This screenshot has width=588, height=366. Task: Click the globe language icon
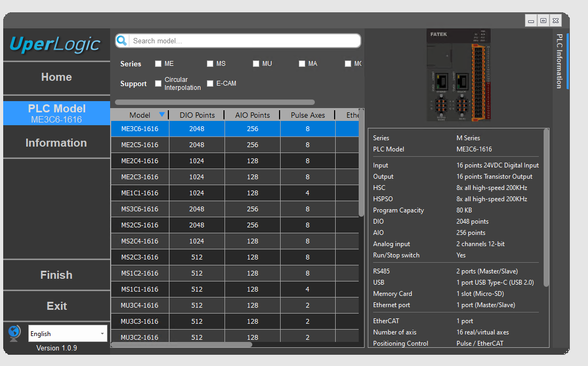pyautogui.click(x=14, y=333)
